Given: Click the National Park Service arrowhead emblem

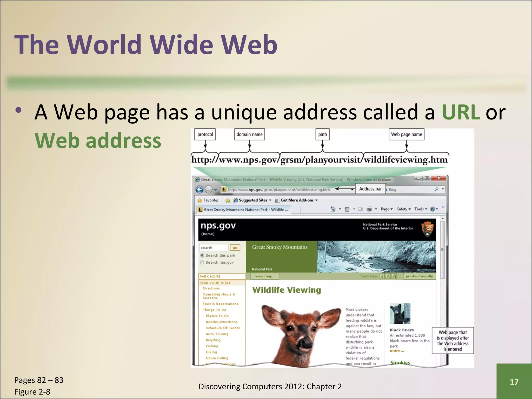Looking at the screenshot, I should pos(427,229).
